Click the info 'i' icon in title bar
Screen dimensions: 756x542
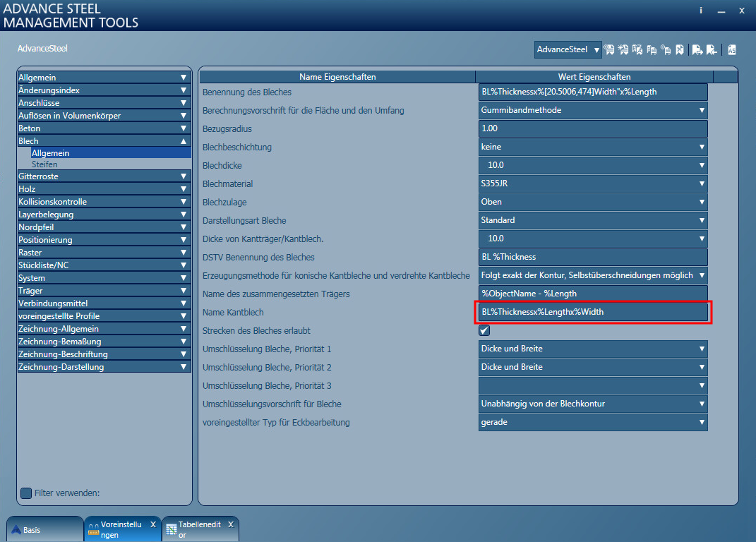pos(700,10)
